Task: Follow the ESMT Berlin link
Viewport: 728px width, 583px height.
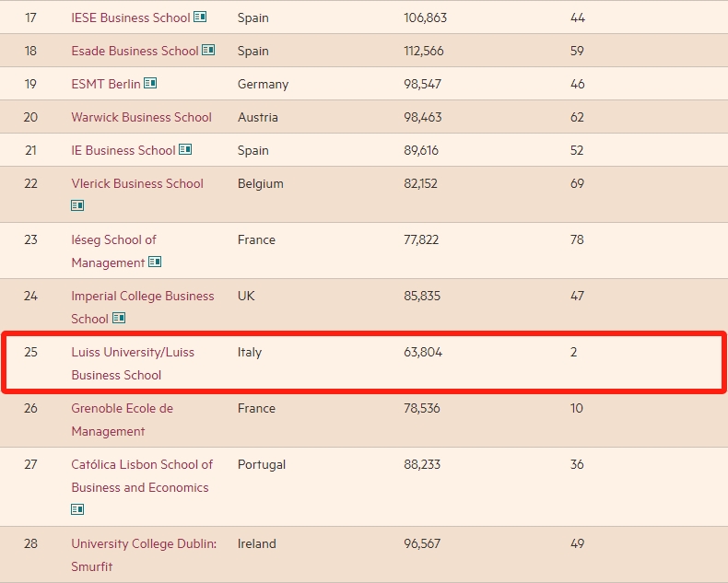Action: 106,84
